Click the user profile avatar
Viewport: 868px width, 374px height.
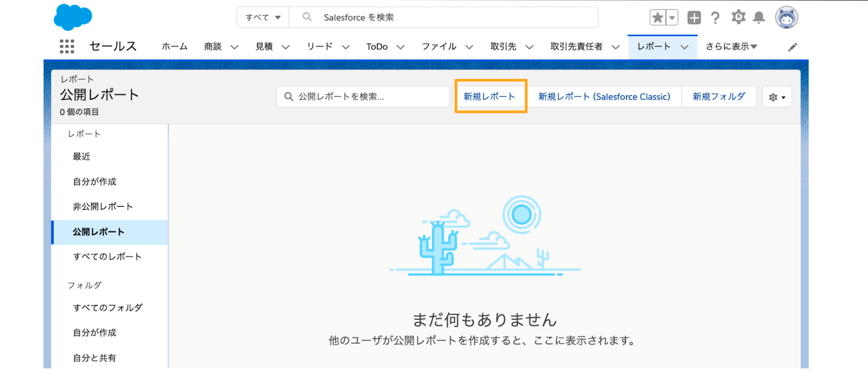click(x=786, y=18)
